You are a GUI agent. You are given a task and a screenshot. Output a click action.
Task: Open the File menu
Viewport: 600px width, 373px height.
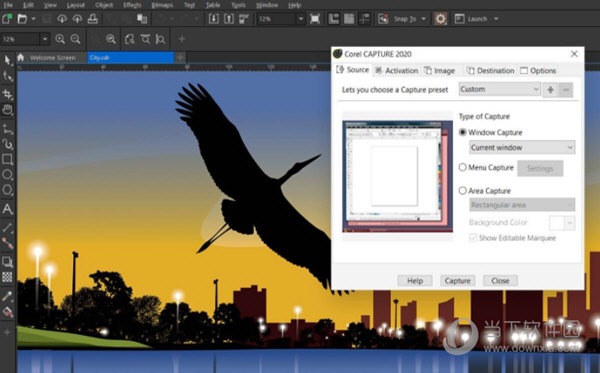(7, 5)
